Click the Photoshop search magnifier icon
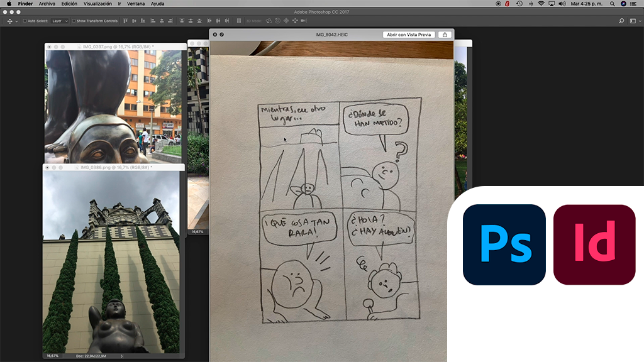The width and height of the screenshot is (644, 362). click(621, 21)
